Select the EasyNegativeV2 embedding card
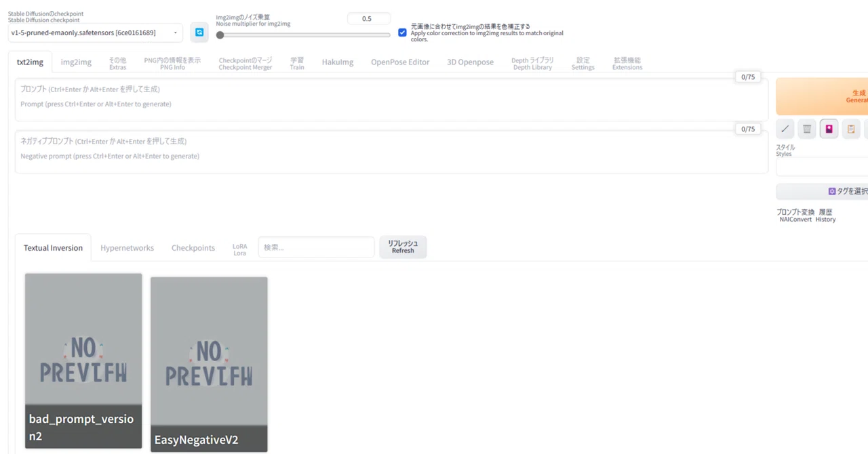 [x=209, y=365]
